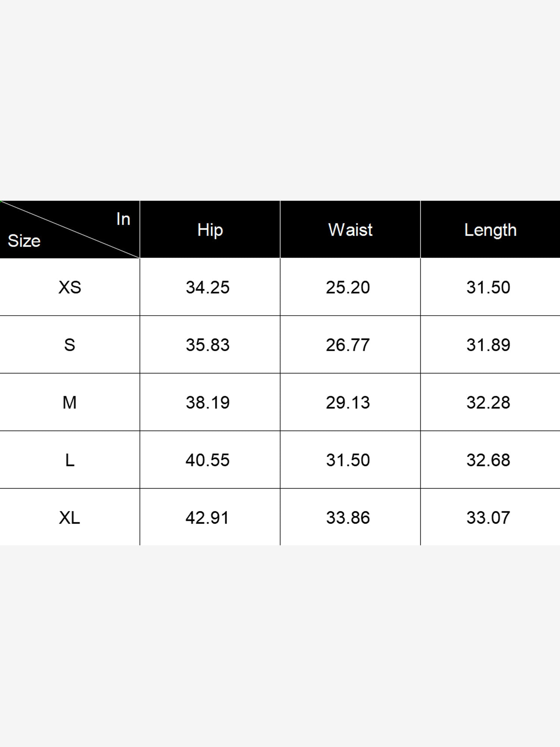This screenshot has height=747, width=560.
Task: Click the S length value 31.89
Action: [x=488, y=345]
